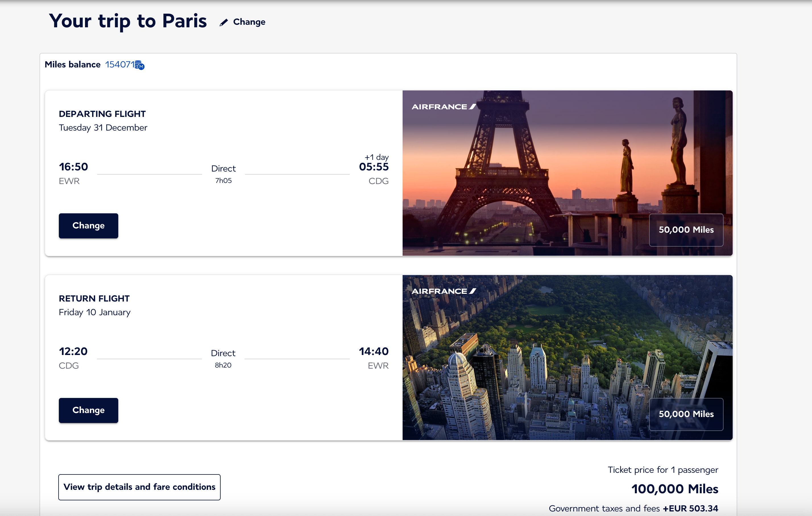Select the miles balance value 154071
The image size is (812, 516).
click(x=120, y=65)
